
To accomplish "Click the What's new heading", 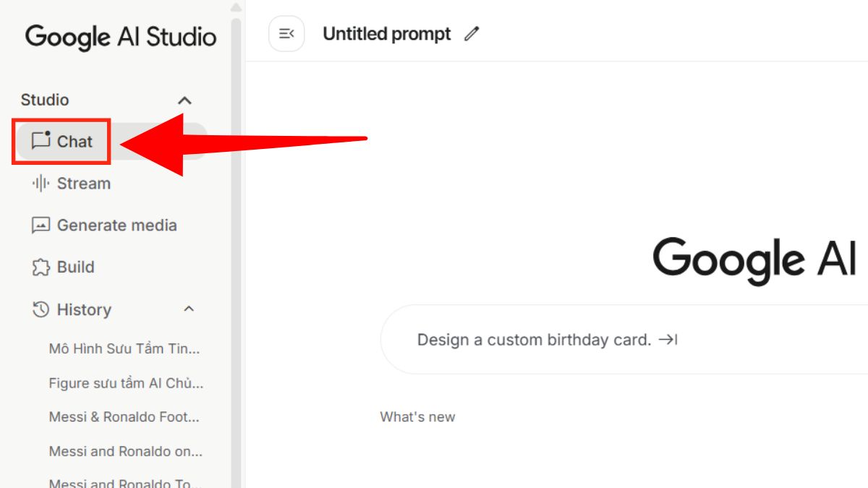I will tap(417, 417).
